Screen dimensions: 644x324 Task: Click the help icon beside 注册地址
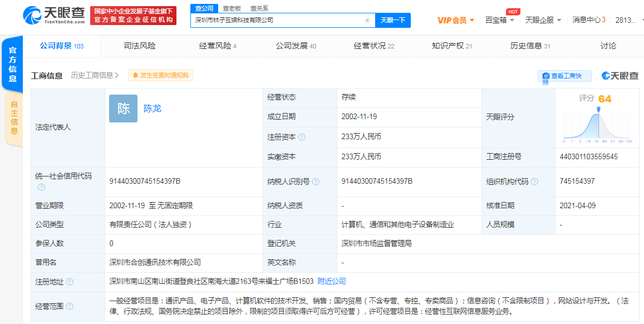click(x=70, y=282)
